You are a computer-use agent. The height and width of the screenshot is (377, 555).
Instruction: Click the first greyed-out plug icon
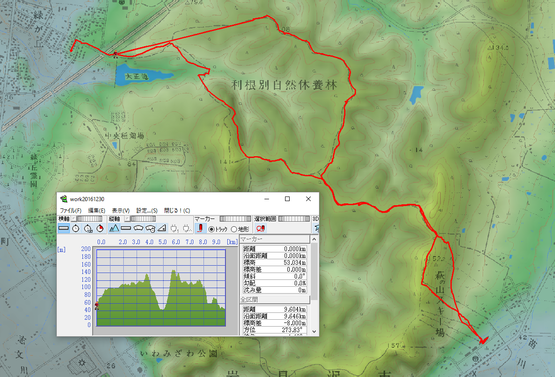point(174,229)
